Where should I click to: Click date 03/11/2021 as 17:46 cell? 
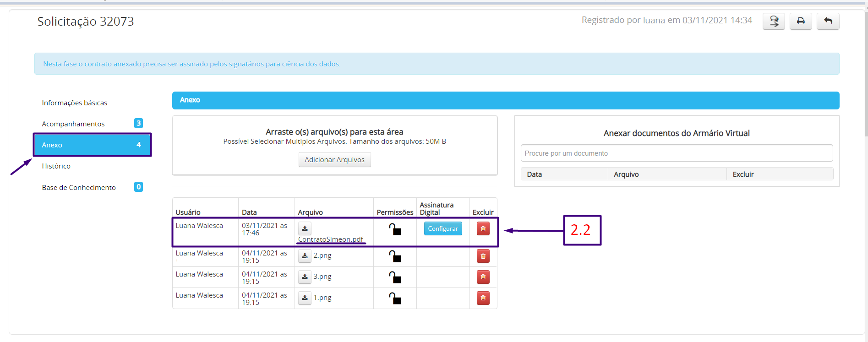click(x=265, y=229)
